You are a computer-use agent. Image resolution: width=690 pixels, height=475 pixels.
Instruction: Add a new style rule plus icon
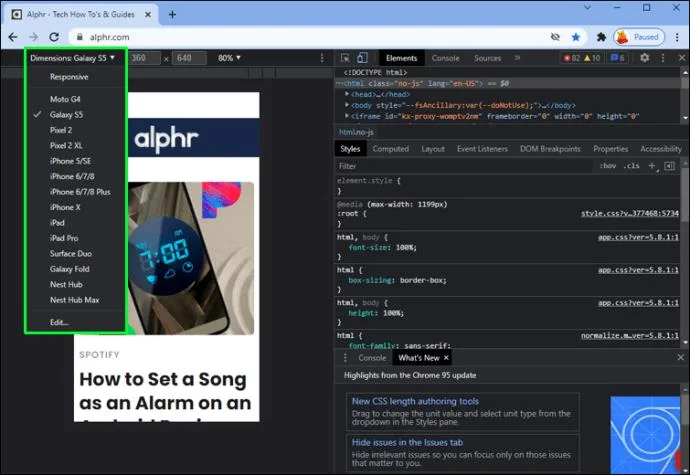coord(652,166)
